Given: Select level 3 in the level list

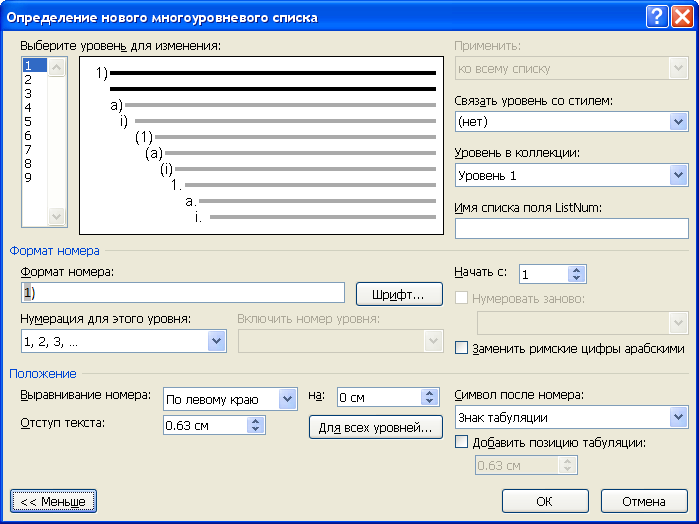Looking at the screenshot, I should [x=35, y=94].
